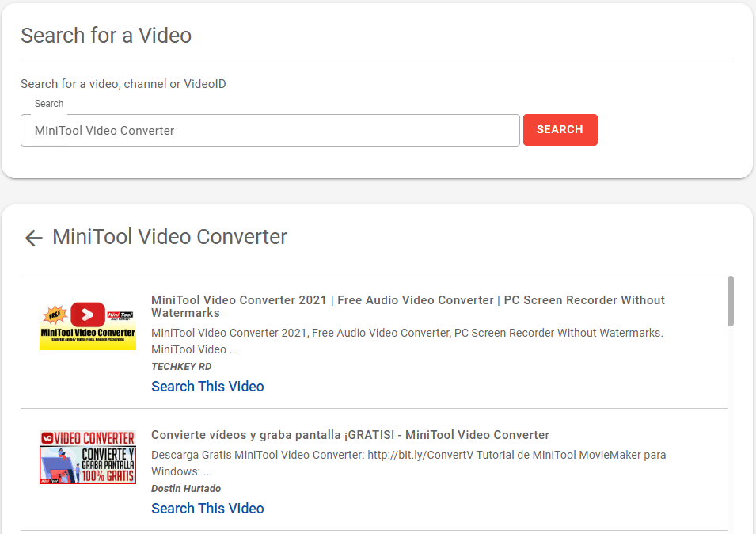756x534 pixels.
Task: Click description starting 'Descarga Gratis MiniTool Video Converter'
Action: [x=408, y=463]
